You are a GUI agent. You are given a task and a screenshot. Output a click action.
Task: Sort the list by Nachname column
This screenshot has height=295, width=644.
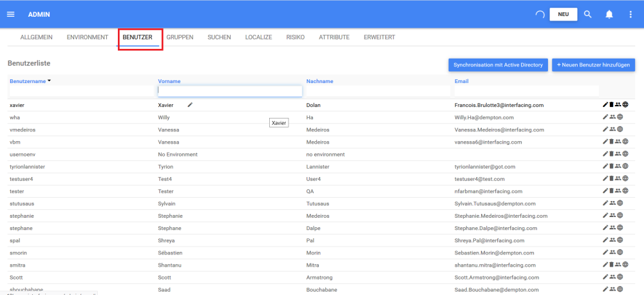pyautogui.click(x=319, y=81)
